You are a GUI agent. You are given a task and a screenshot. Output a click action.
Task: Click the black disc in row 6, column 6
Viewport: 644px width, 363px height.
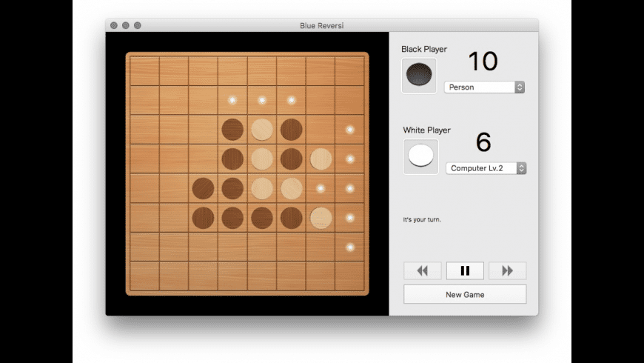pyautogui.click(x=292, y=218)
